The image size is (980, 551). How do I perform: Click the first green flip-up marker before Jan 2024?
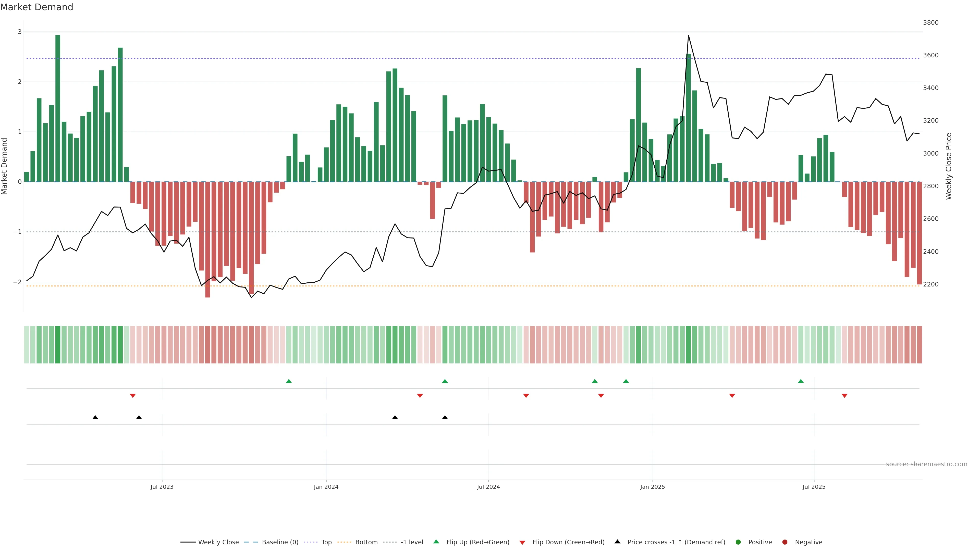pyautogui.click(x=289, y=381)
